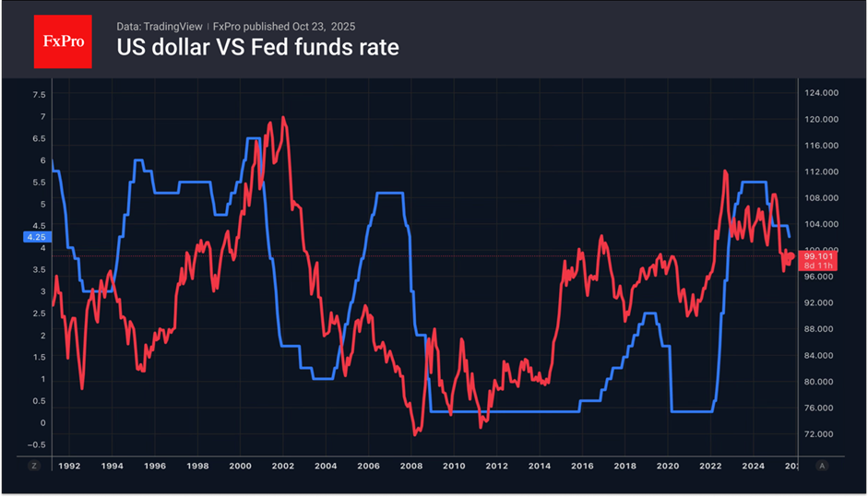Click "FxPro published Oct 23, 2025" text
The width and height of the screenshot is (868, 497).
point(281,26)
